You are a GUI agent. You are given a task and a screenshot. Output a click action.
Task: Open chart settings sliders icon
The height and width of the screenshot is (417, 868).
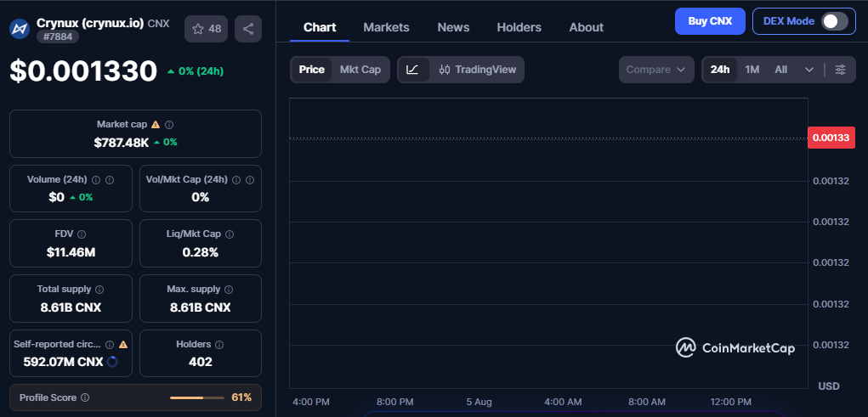coord(840,70)
